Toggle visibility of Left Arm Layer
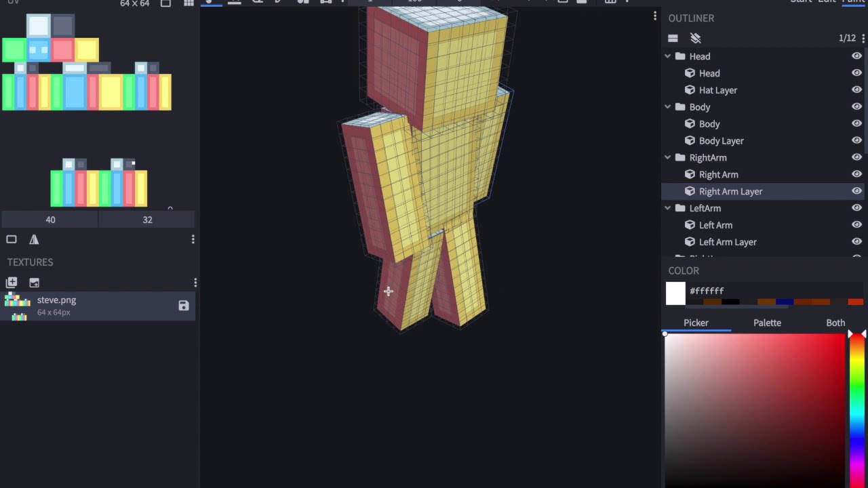The height and width of the screenshot is (488, 868). pos(856,242)
